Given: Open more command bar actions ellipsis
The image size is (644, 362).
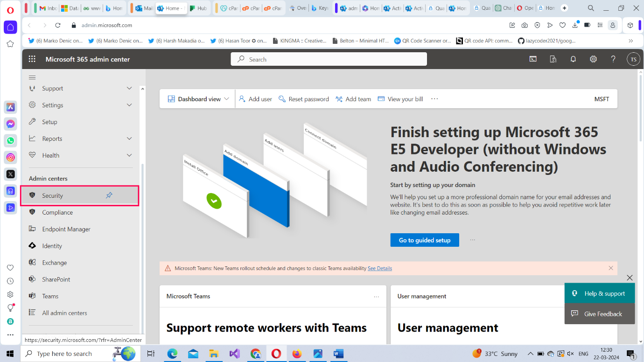Looking at the screenshot, I should pyautogui.click(x=434, y=99).
